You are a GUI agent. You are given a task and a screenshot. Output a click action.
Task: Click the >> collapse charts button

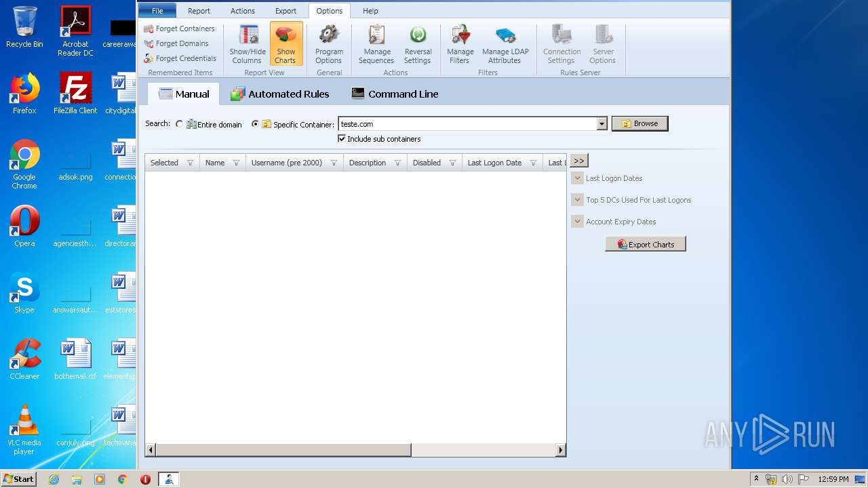(x=578, y=161)
